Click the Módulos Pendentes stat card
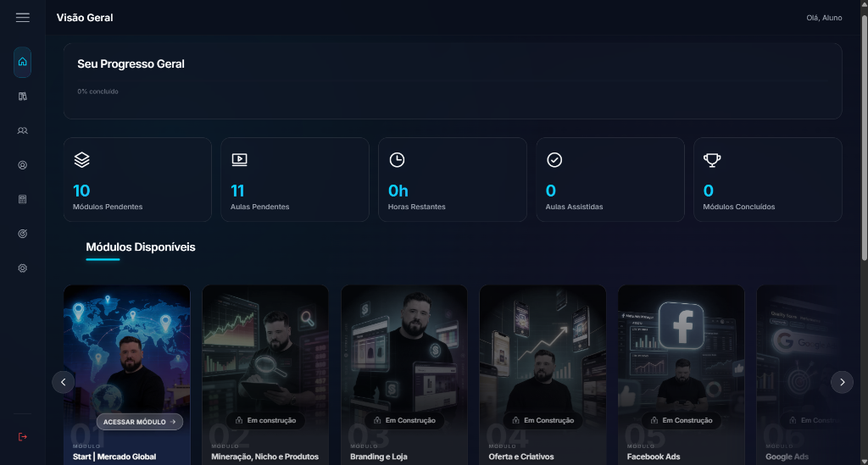Image resolution: width=868 pixels, height=465 pixels. pyautogui.click(x=137, y=180)
